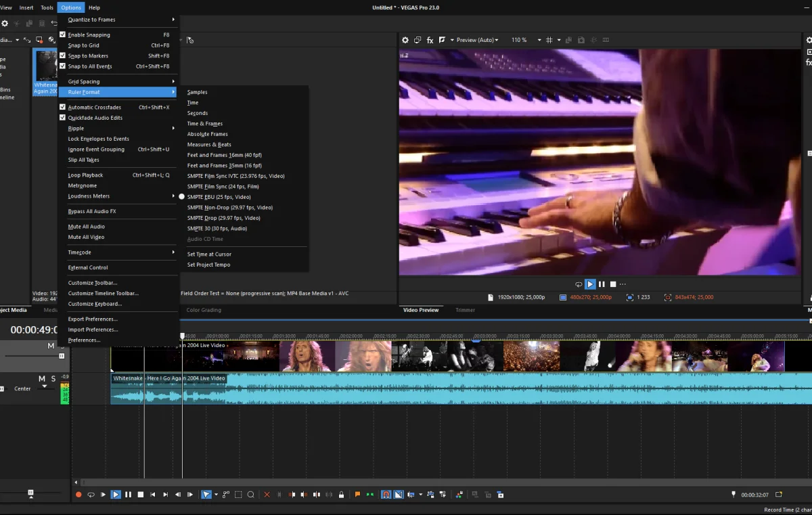812x515 pixels.
Task: Switch to the Trimmer tab
Action: 465,310
